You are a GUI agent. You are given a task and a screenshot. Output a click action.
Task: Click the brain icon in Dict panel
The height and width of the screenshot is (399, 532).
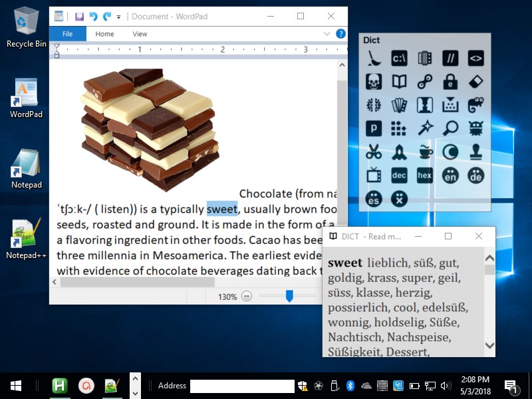tap(374, 105)
